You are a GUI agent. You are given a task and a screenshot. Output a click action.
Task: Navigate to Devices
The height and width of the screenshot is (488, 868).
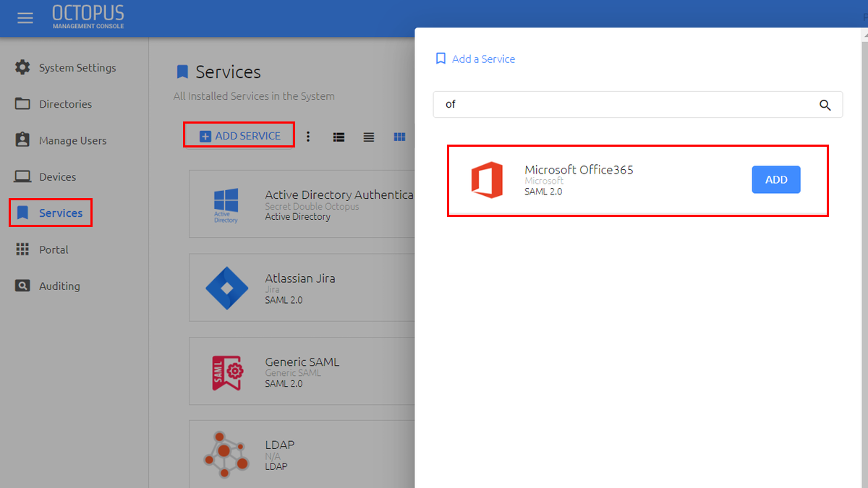57,176
